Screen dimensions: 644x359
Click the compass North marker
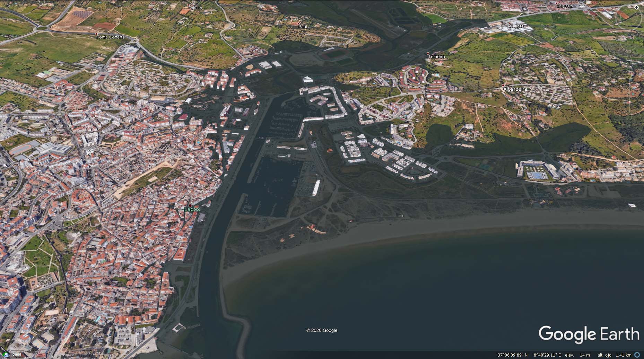coord(636,7)
